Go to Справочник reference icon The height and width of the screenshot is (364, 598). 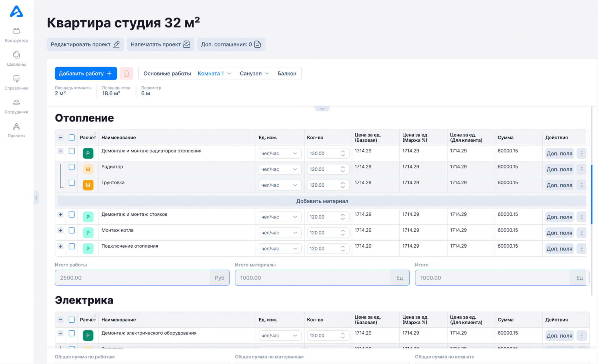(16, 79)
